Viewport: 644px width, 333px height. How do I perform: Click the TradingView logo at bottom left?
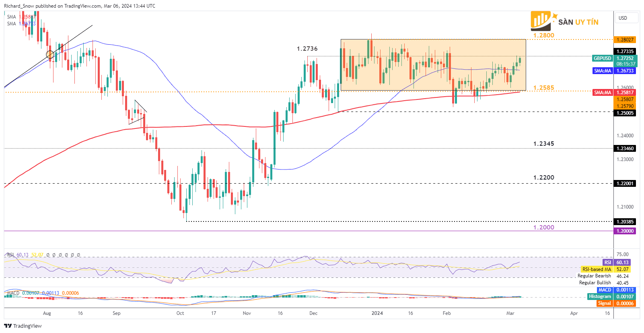tap(23, 326)
